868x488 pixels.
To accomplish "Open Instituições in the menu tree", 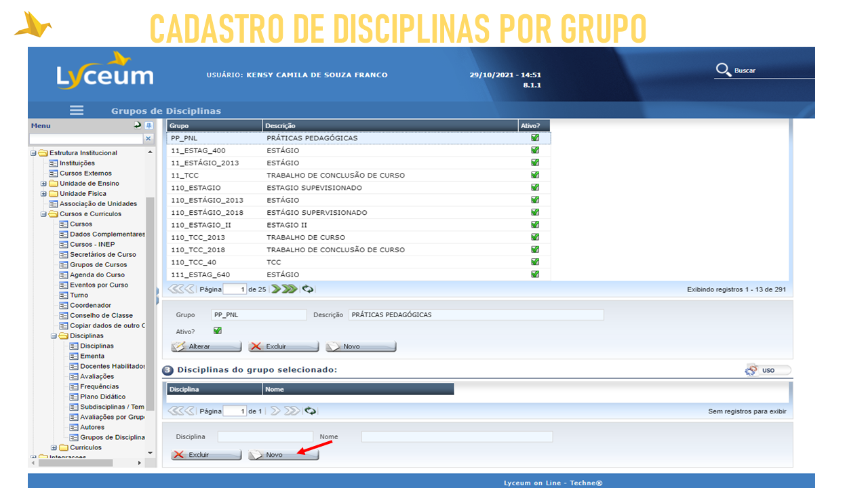I will coord(77,163).
